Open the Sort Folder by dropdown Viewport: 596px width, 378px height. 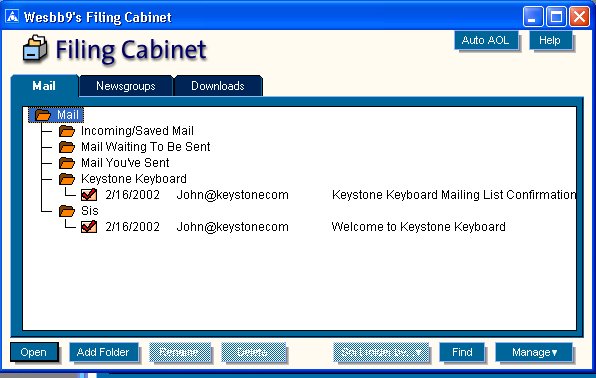tap(381, 352)
